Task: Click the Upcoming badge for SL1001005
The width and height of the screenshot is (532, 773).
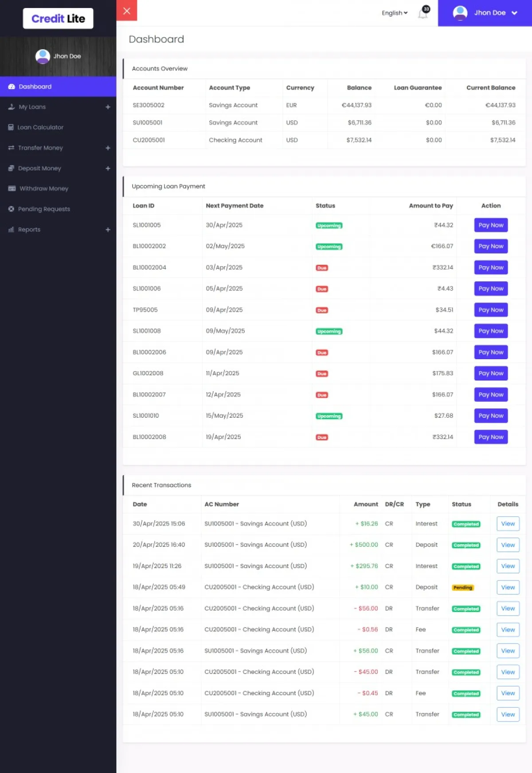Action: pyautogui.click(x=329, y=226)
